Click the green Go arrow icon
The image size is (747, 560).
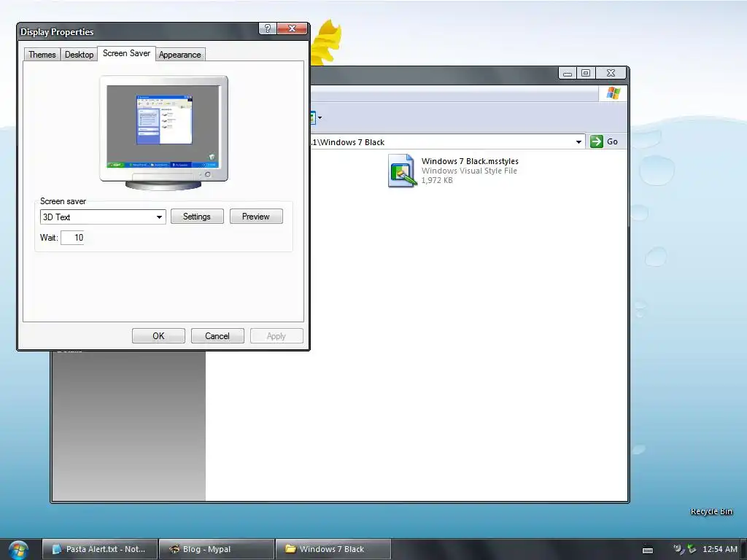click(597, 141)
